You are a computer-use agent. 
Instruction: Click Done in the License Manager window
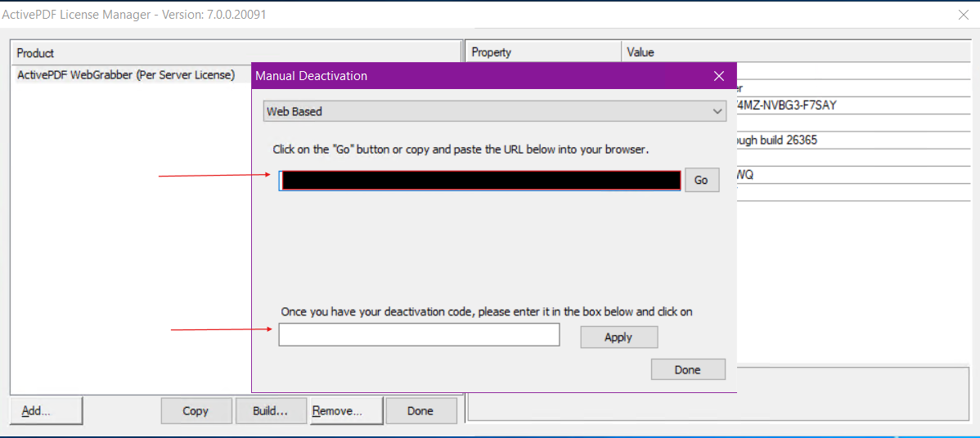(420, 411)
